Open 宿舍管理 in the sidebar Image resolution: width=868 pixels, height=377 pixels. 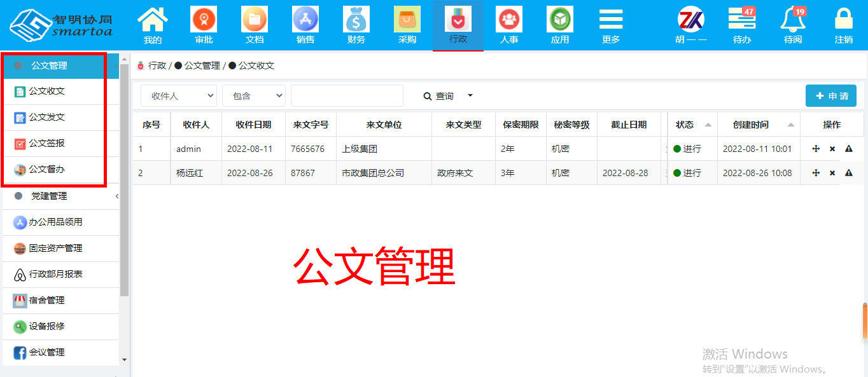[60, 300]
